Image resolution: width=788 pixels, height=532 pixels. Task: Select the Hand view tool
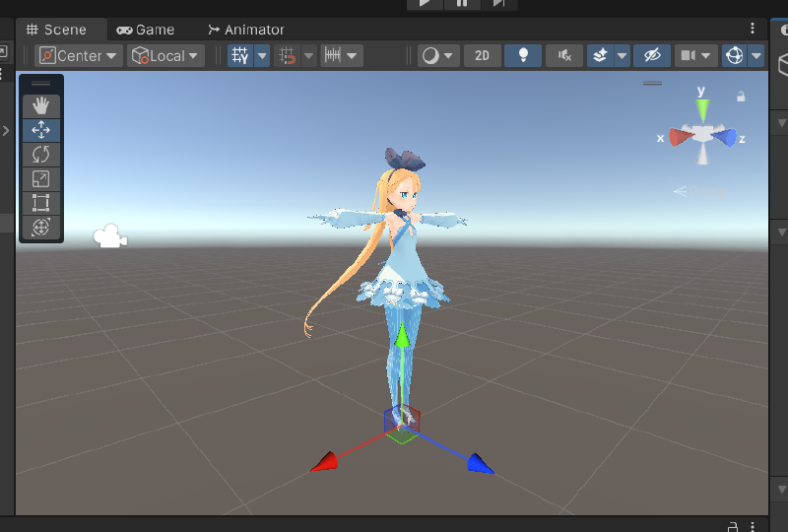41,105
